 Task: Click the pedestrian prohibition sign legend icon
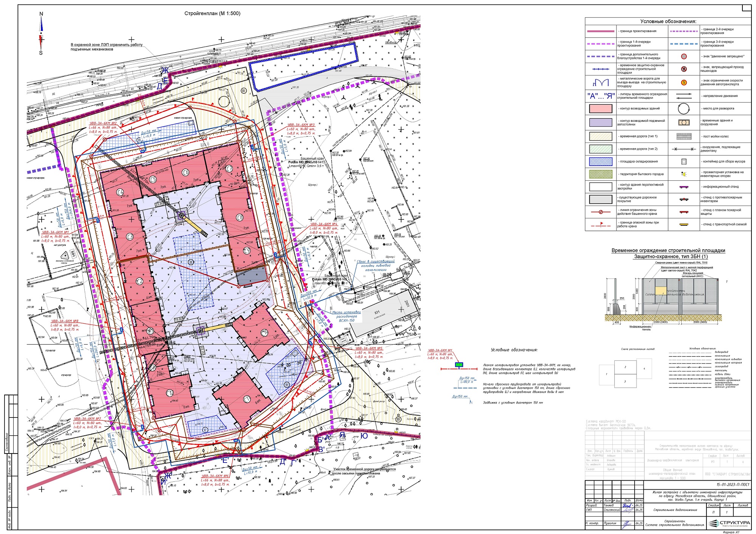[x=683, y=69]
